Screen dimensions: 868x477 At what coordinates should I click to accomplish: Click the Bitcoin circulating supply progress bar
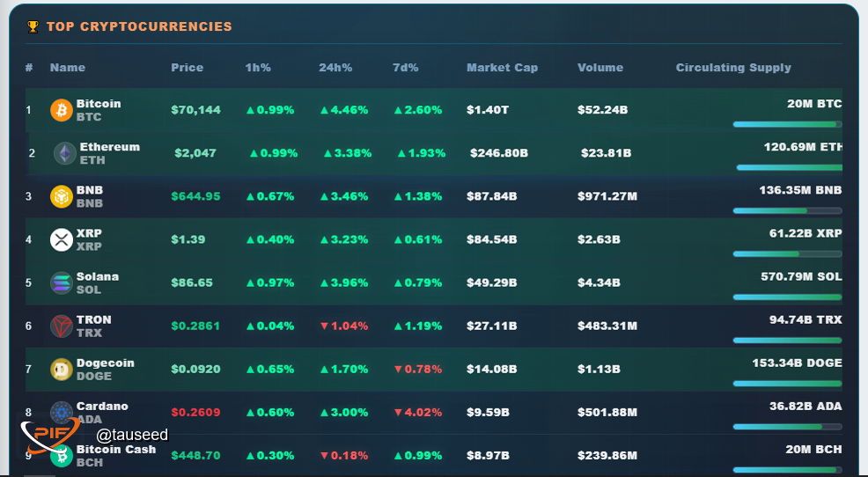pos(787,124)
